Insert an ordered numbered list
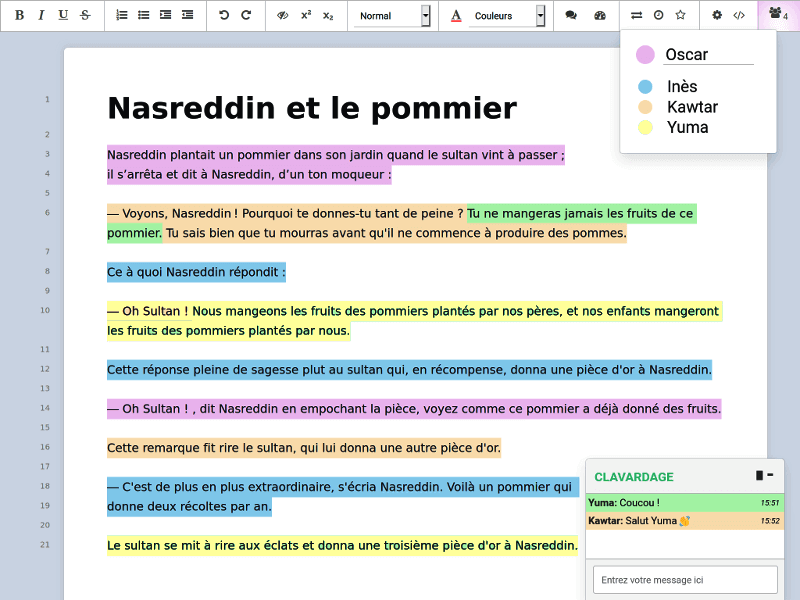Image resolution: width=800 pixels, height=600 pixels. pos(122,15)
